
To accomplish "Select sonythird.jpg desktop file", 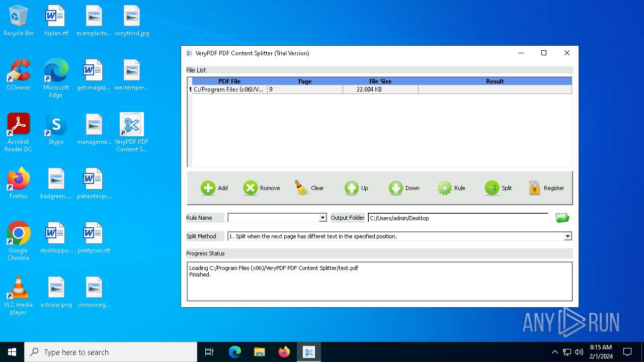I will 132,21.
